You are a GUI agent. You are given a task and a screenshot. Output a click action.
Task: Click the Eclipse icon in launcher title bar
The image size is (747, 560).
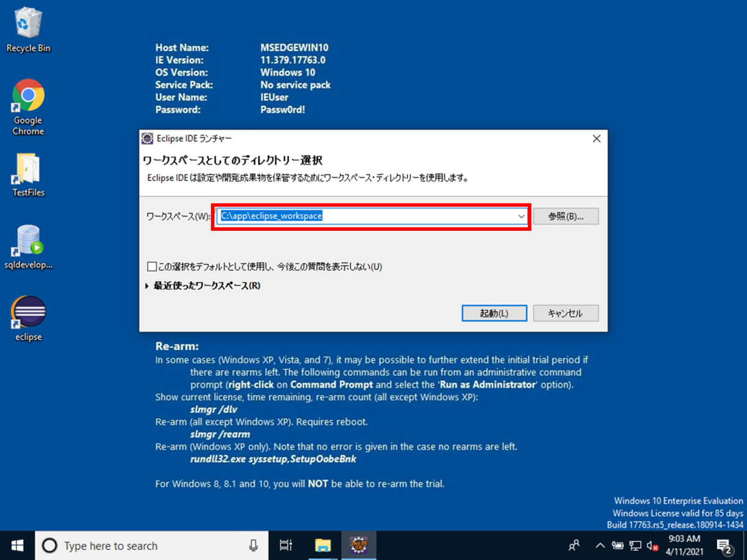148,138
